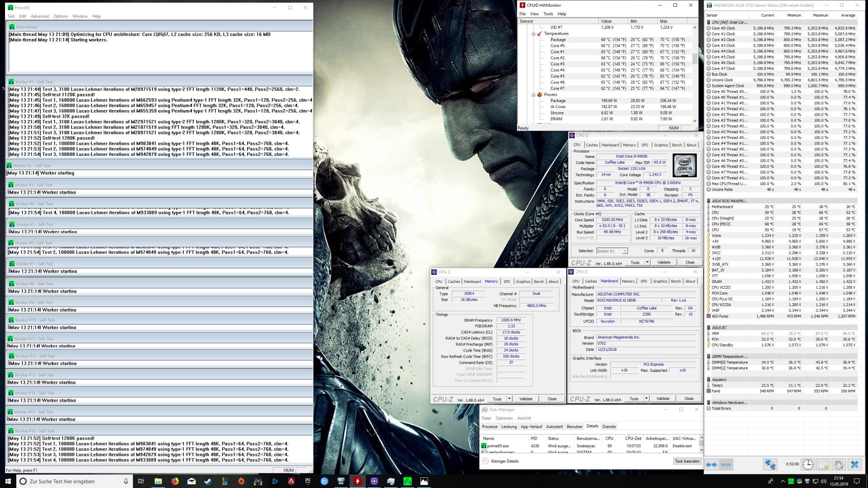868x488 pixels.
Task: Open Tools dropdown arrow in CPU-Z Memory window
Action: (509, 399)
